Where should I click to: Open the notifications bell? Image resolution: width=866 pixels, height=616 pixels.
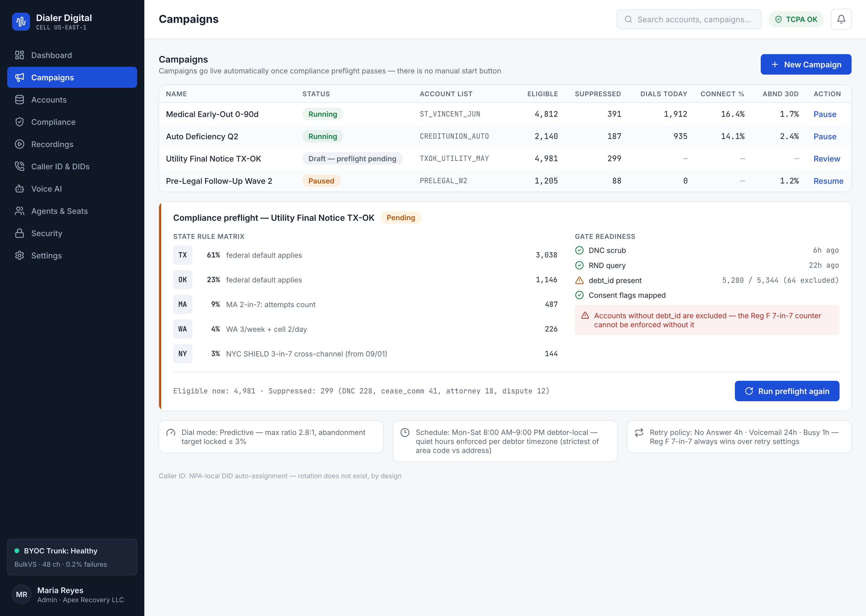coord(841,19)
